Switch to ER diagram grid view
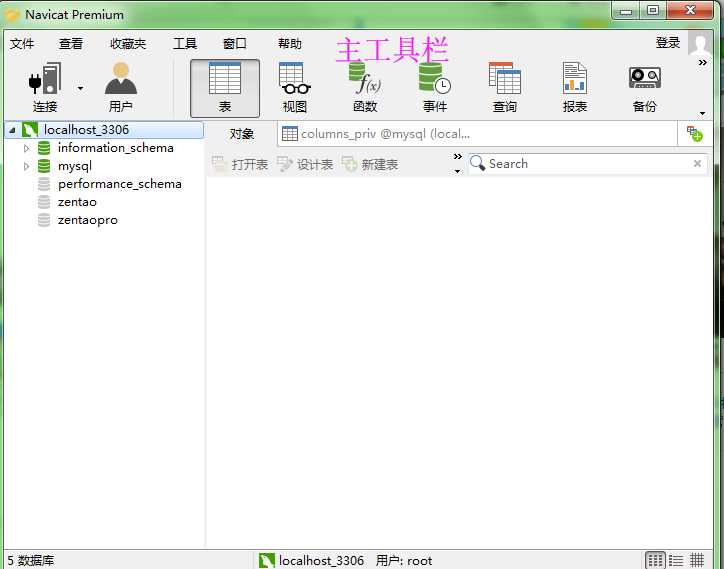 click(697, 561)
